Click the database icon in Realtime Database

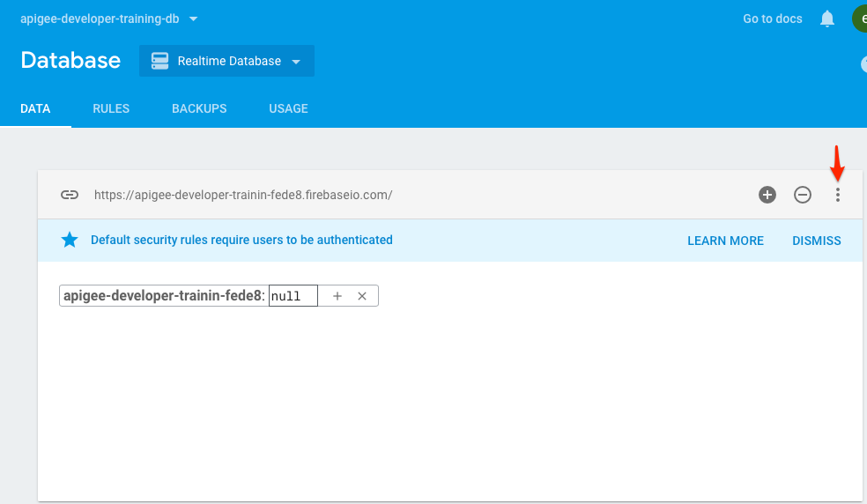tap(159, 61)
